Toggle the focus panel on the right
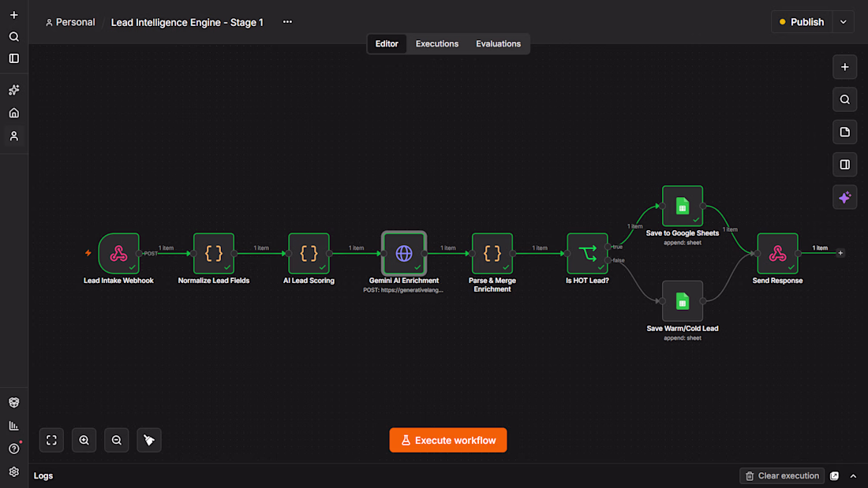The height and width of the screenshot is (488, 868). [845, 165]
